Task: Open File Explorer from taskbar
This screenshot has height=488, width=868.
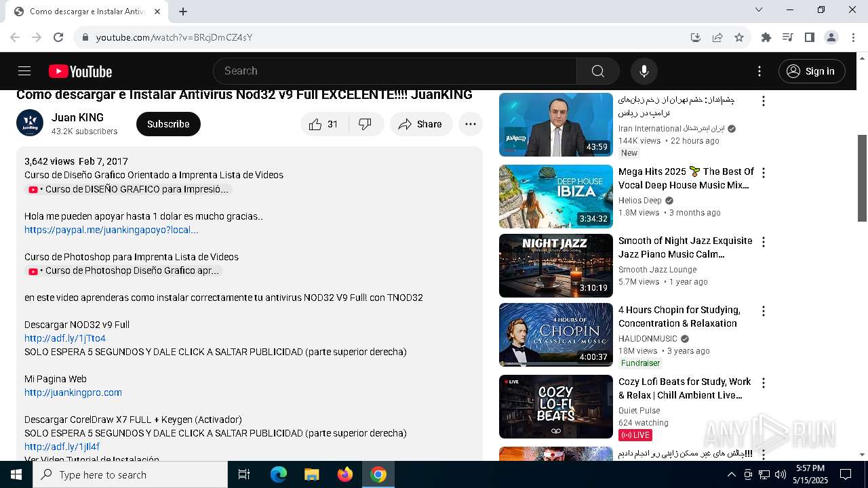Action: pos(311,474)
